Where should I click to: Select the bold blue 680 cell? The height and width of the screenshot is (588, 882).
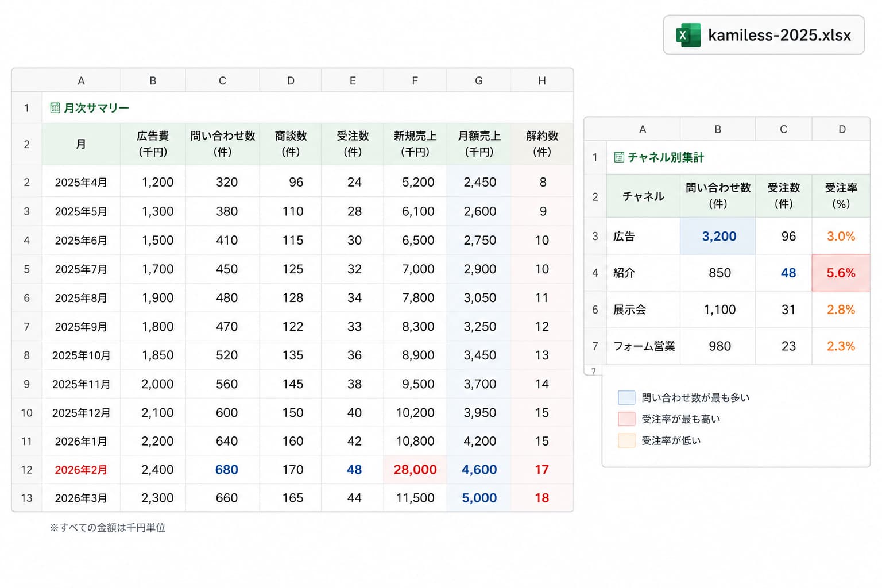point(223,470)
